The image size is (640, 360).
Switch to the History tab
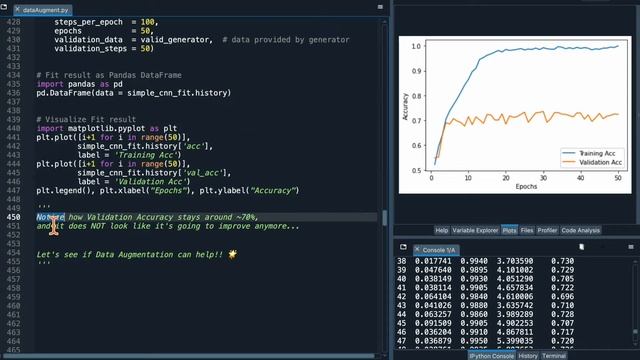(528, 356)
